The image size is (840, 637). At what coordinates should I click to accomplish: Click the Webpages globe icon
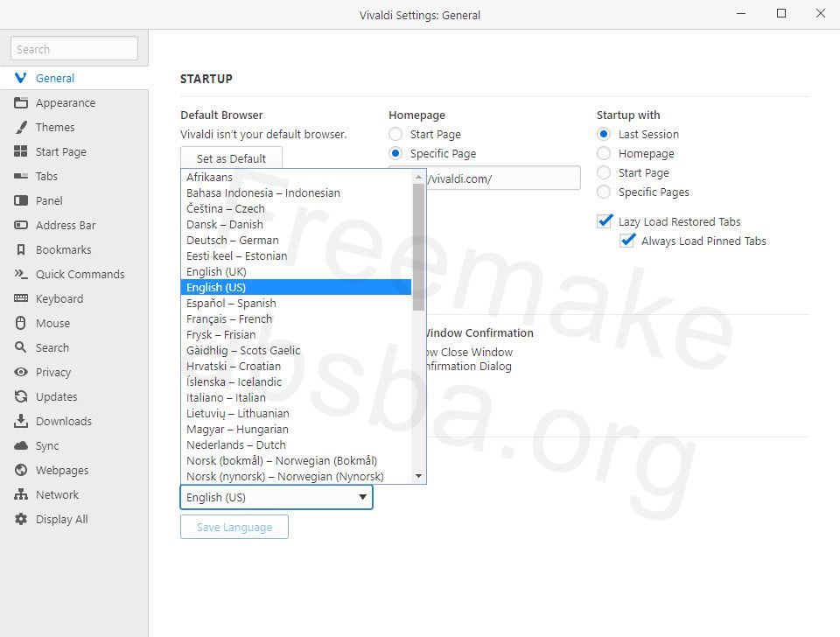click(x=21, y=470)
